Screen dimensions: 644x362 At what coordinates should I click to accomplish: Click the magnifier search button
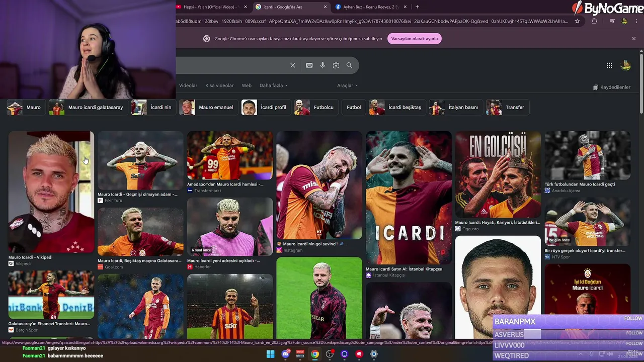349,65
